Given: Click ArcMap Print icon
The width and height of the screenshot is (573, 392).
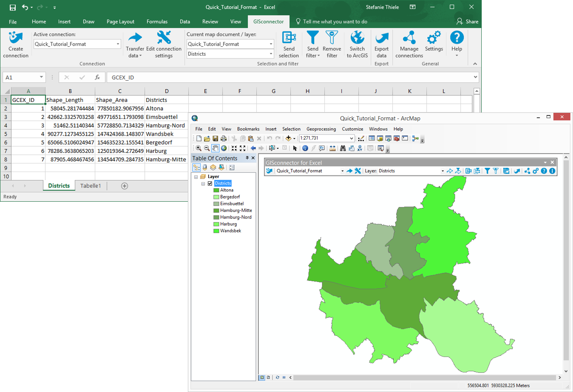Looking at the screenshot, I should 224,139.
